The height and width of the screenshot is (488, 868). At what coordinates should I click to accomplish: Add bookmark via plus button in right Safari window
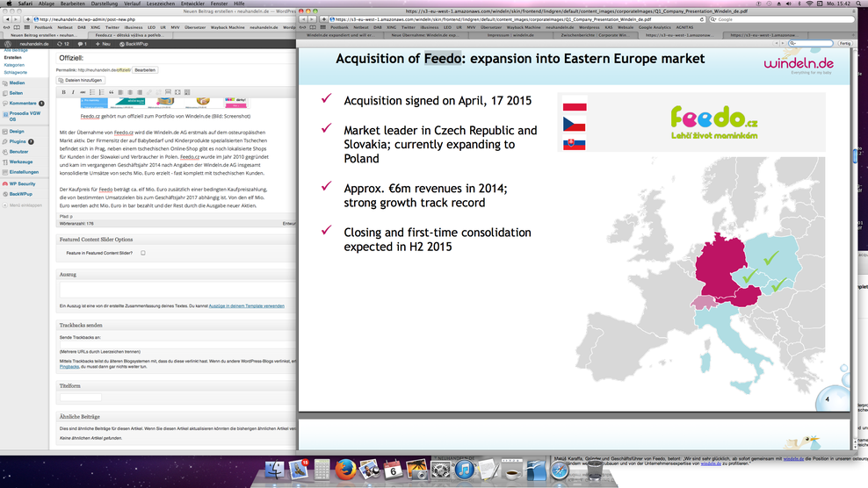[324, 19]
